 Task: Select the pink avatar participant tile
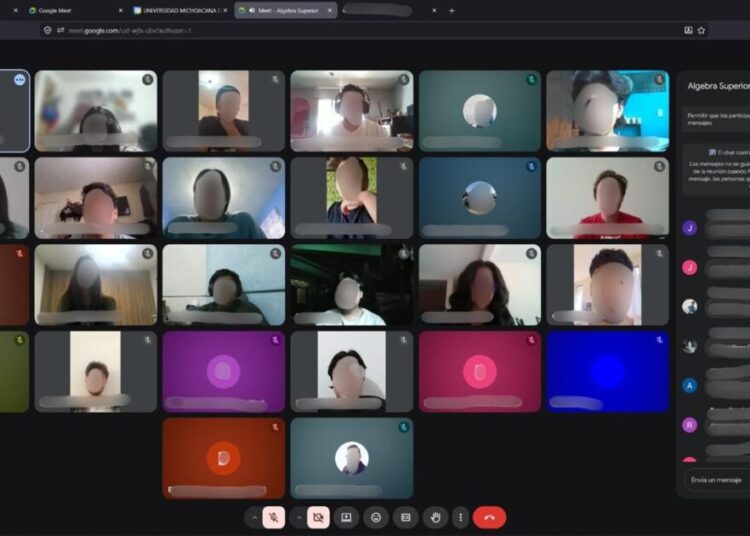(x=480, y=372)
